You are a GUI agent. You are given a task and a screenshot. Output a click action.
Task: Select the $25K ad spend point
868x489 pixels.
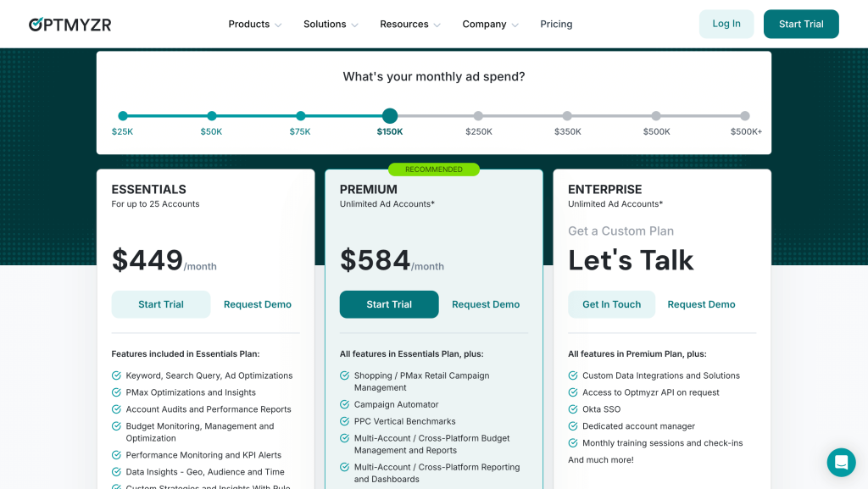pyautogui.click(x=122, y=115)
